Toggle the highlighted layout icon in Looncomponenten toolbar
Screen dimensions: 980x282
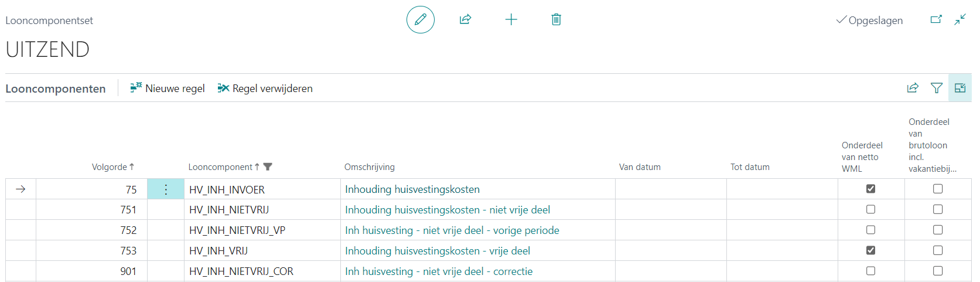point(959,89)
